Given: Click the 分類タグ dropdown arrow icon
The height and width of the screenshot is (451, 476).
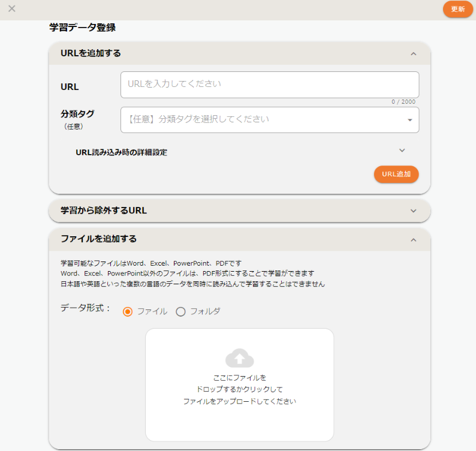Looking at the screenshot, I should 410,120.
